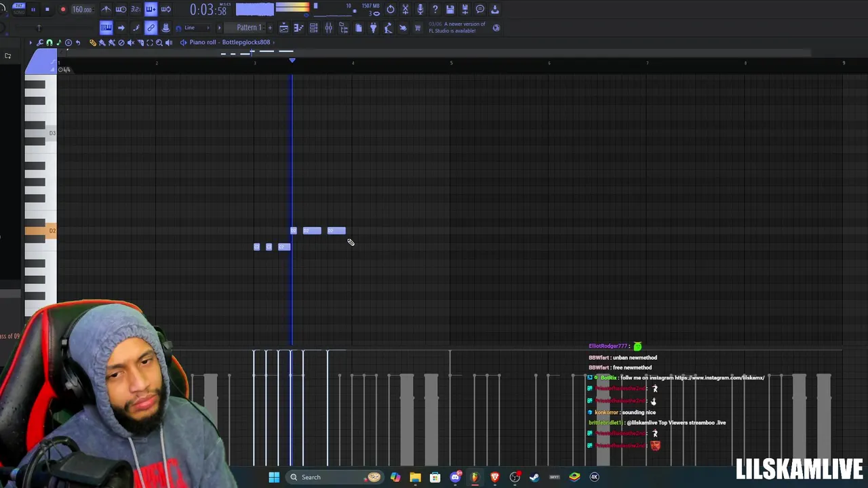Open the Line snap dropdown
Screen dimensions: 868x488
click(197, 28)
